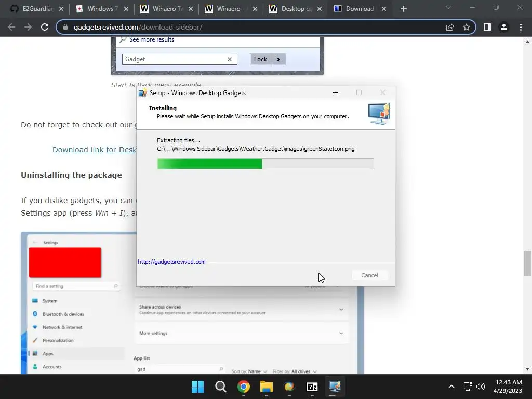Share this page using the share icon
532x399 pixels.
tap(450, 27)
